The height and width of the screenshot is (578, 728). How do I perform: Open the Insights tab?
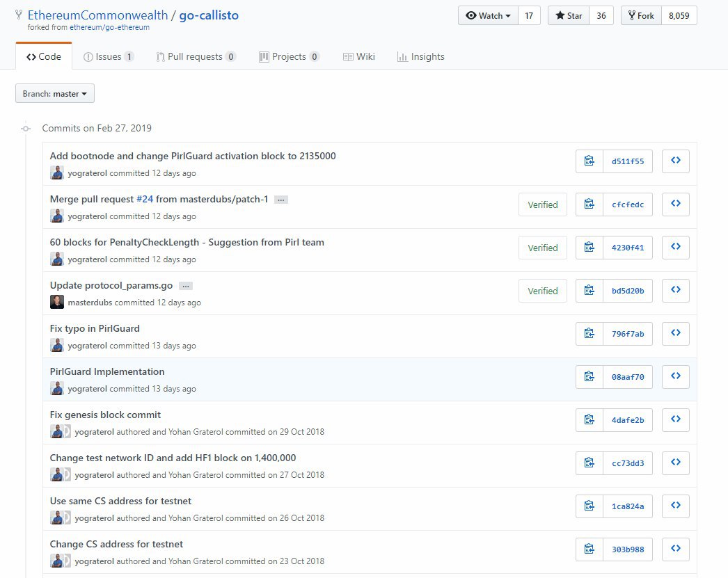420,56
